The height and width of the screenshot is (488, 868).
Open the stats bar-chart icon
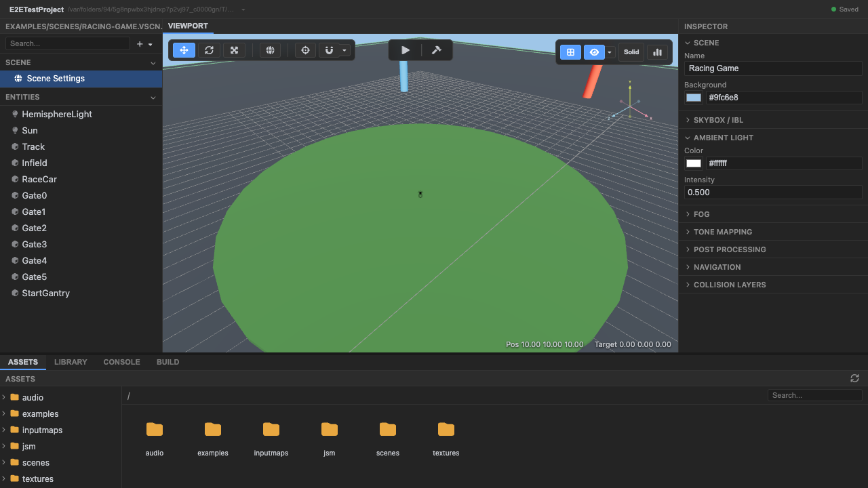tap(657, 52)
